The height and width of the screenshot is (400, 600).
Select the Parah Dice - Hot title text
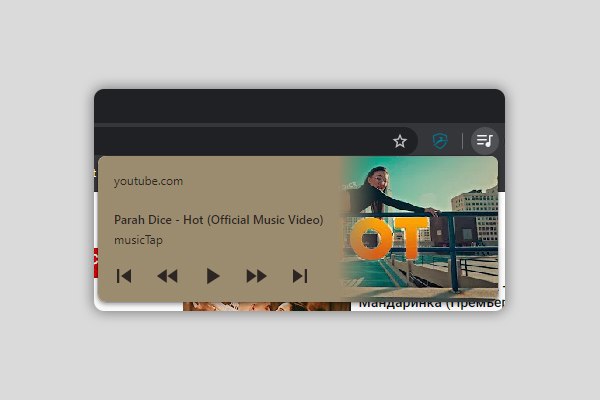pyautogui.click(x=218, y=220)
